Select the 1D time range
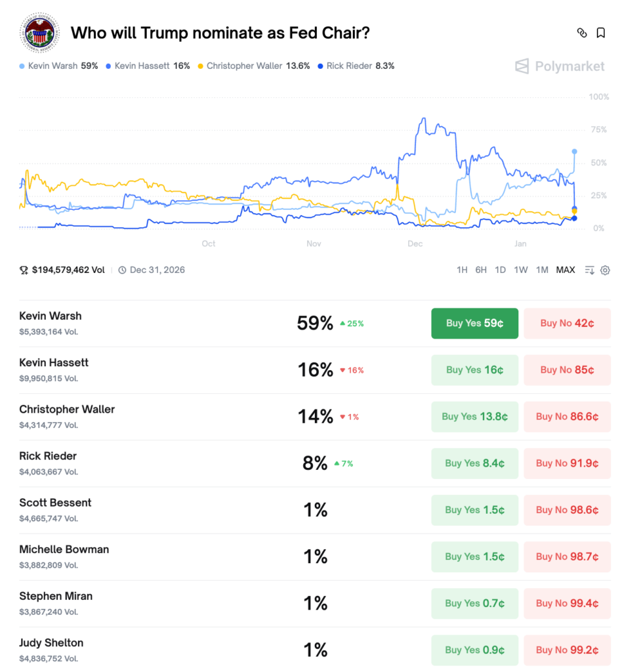The width and height of the screenshot is (622, 672). click(500, 270)
